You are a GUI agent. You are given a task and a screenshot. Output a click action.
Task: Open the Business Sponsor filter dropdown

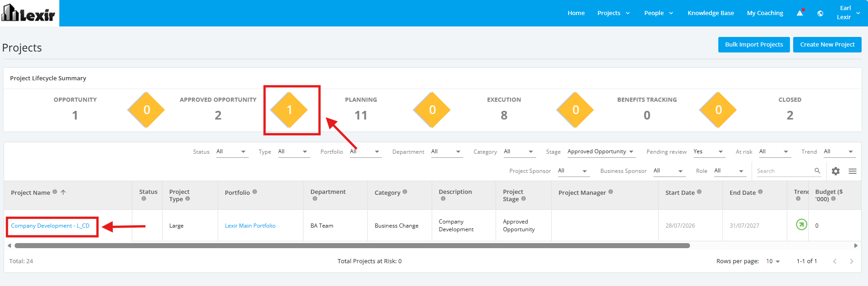coord(669,171)
